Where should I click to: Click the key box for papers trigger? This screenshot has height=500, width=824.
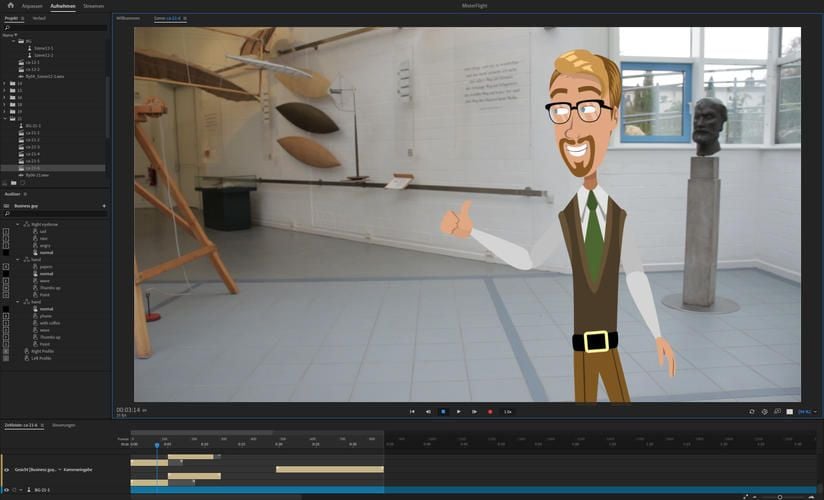[x=6, y=267]
